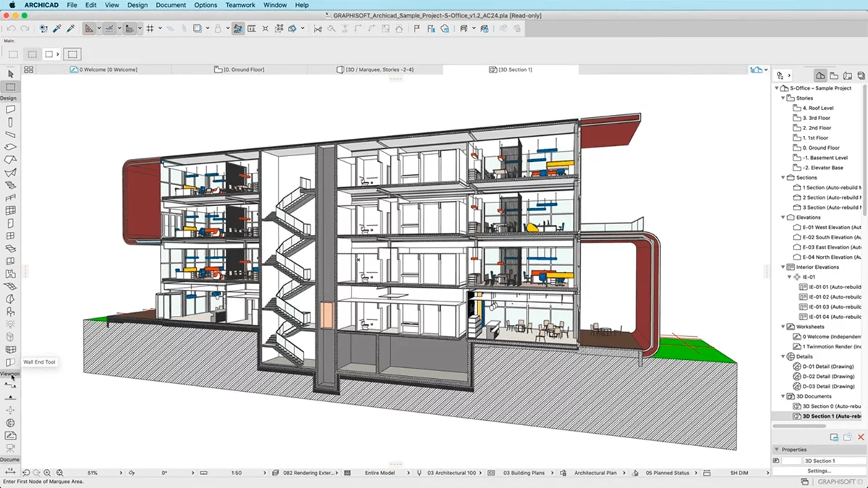The image size is (868, 488).
Task: Select the Door tool in the toolbox
Action: tap(10, 223)
